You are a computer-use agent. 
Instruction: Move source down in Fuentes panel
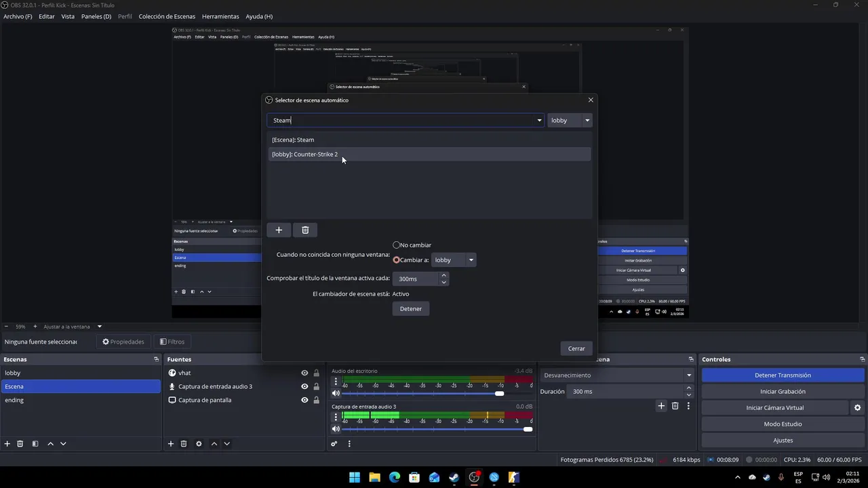pyautogui.click(x=227, y=444)
